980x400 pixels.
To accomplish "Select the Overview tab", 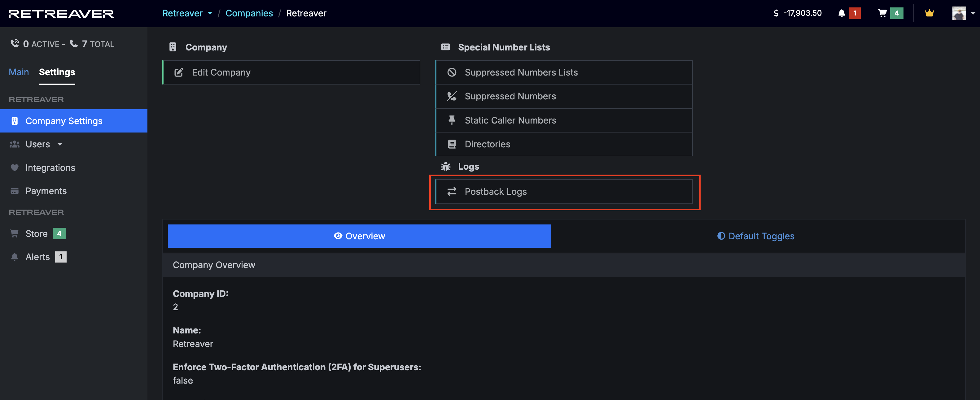I will coord(359,236).
